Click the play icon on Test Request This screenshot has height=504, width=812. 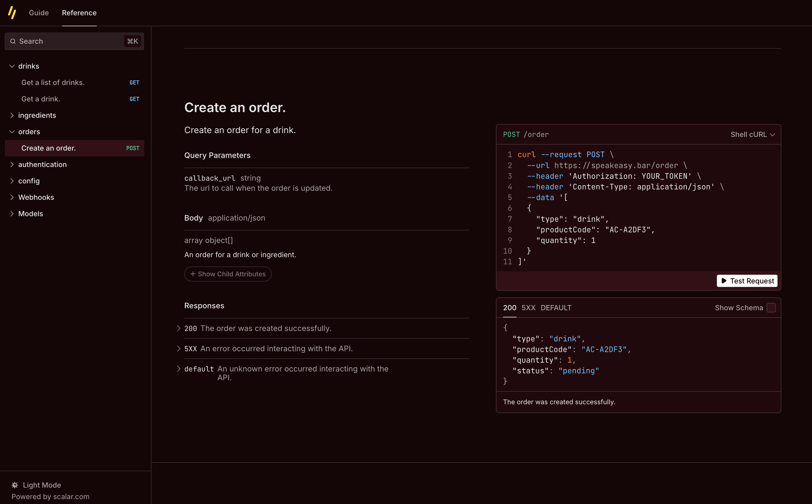tap(724, 281)
